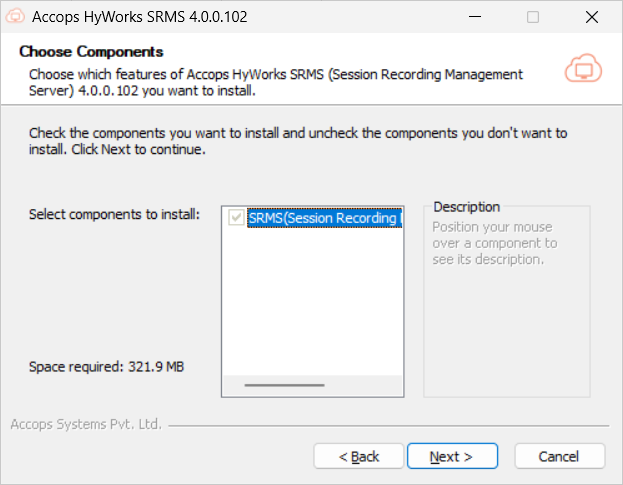Click the window title Accops HyWorks SRMS
Viewport: 623px width, 485px height.
[x=140, y=17]
